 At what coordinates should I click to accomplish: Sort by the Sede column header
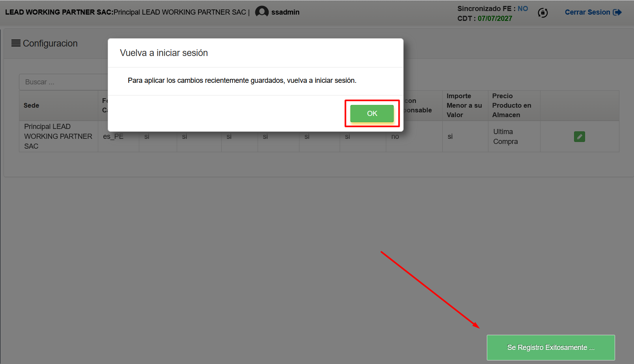(x=32, y=105)
